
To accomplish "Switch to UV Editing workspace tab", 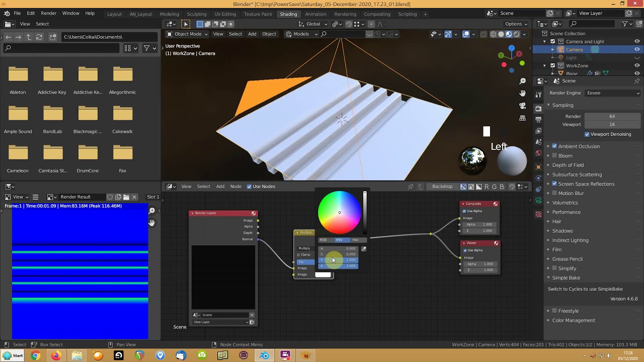I will click(x=225, y=14).
